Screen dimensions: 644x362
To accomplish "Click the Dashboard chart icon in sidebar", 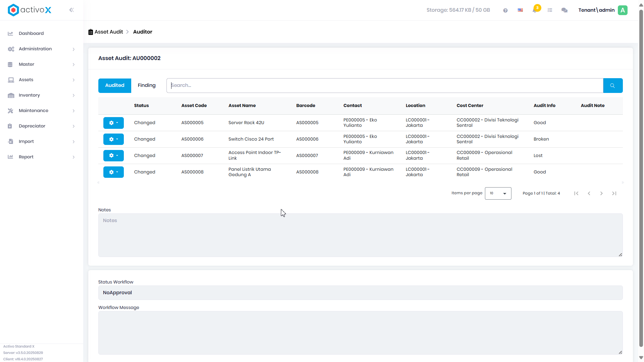I will tap(10, 34).
